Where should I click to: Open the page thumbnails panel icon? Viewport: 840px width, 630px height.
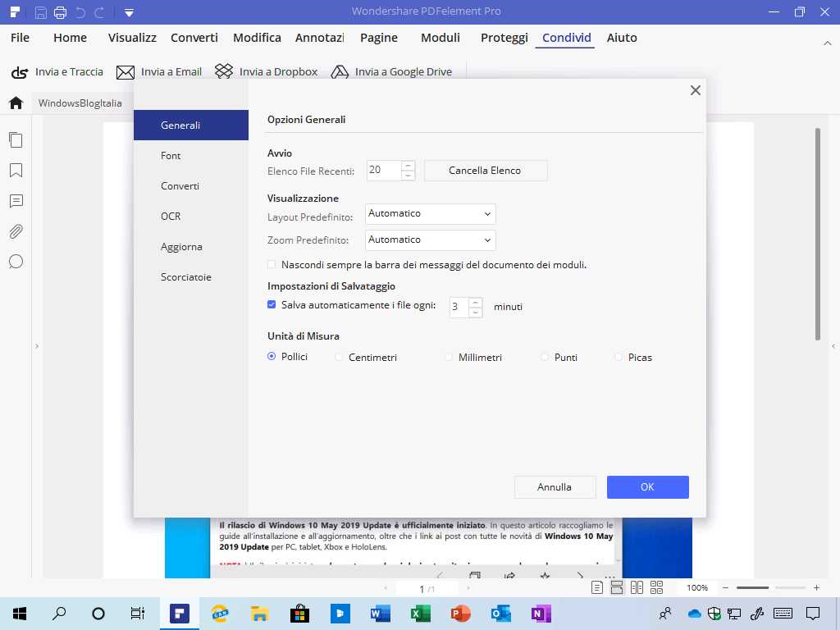pos(16,139)
